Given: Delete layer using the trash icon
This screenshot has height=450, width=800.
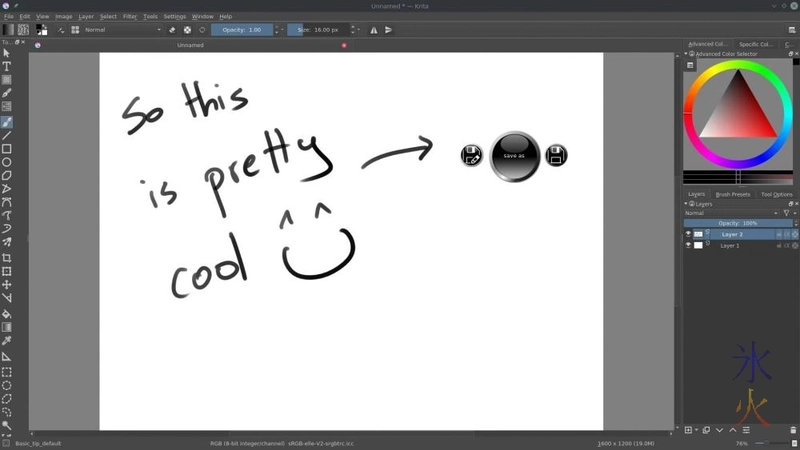Looking at the screenshot, I should coord(792,430).
